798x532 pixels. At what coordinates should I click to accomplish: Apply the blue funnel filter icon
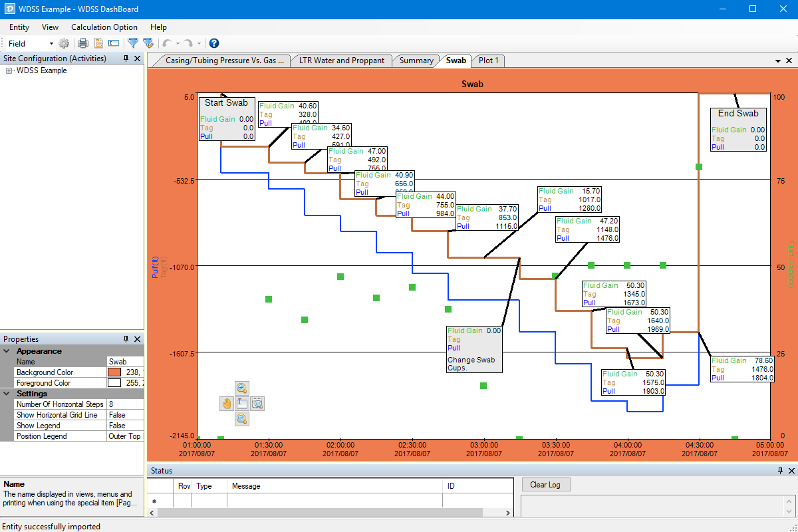(133, 43)
